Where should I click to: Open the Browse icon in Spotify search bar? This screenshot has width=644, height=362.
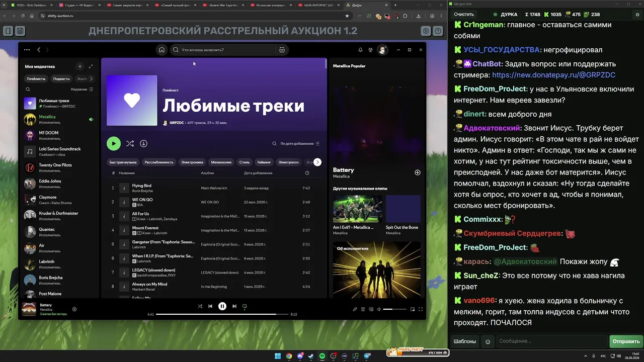click(x=282, y=50)
